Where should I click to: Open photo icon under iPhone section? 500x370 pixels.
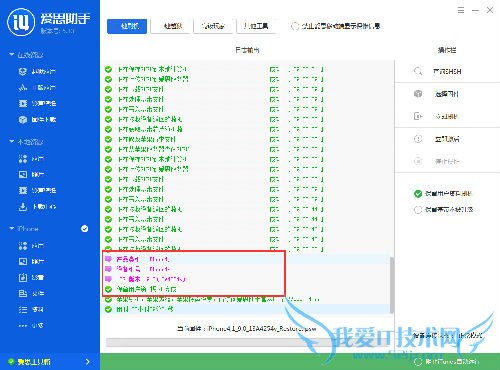[x=23, y=261]
